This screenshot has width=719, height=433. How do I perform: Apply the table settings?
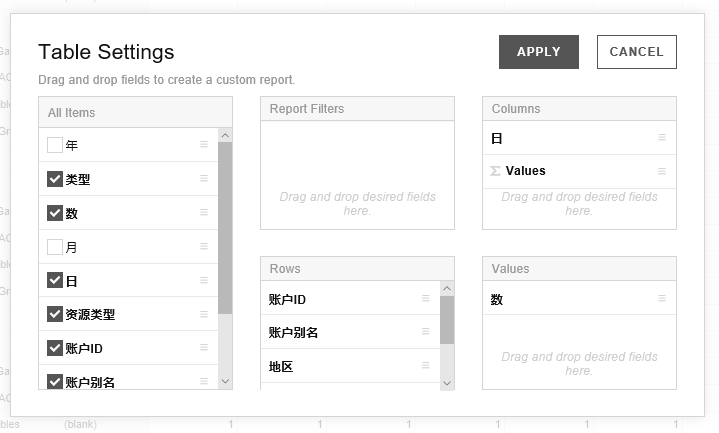pyautogui.click(x=538, y=52)
